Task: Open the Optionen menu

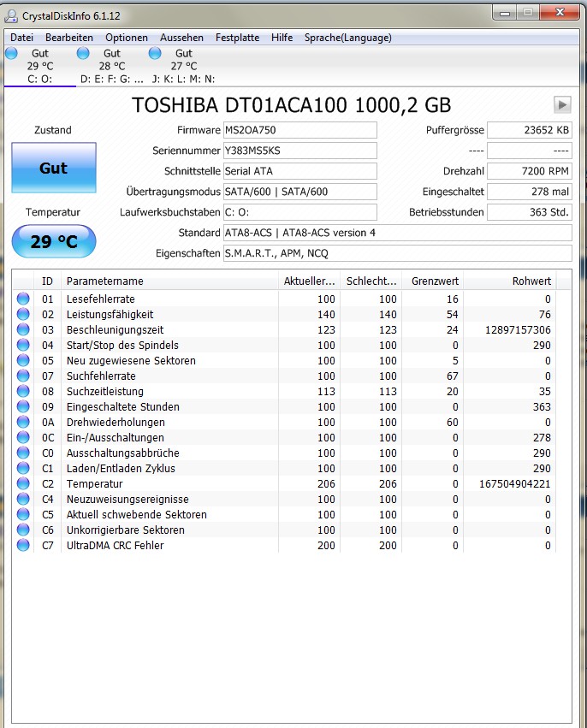Action: coord(127,38)
